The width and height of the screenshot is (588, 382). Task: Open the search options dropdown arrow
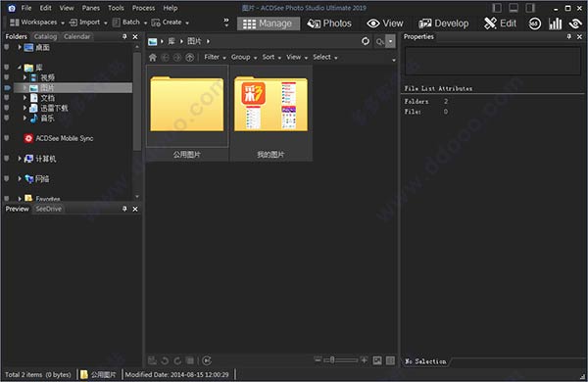pos(390,41)
